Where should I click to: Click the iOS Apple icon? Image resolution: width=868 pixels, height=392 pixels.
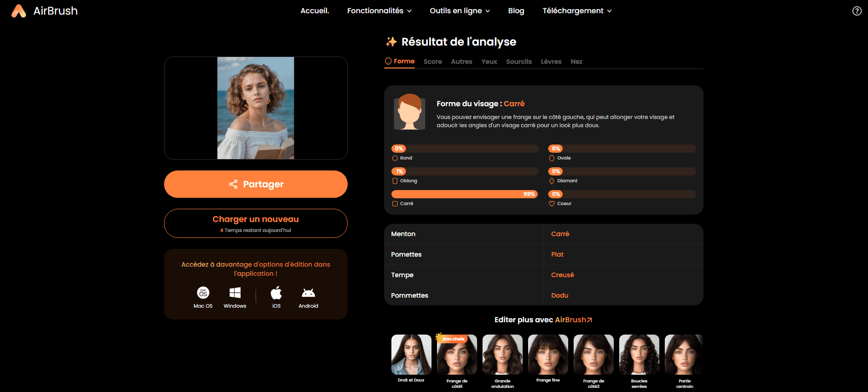276,293
